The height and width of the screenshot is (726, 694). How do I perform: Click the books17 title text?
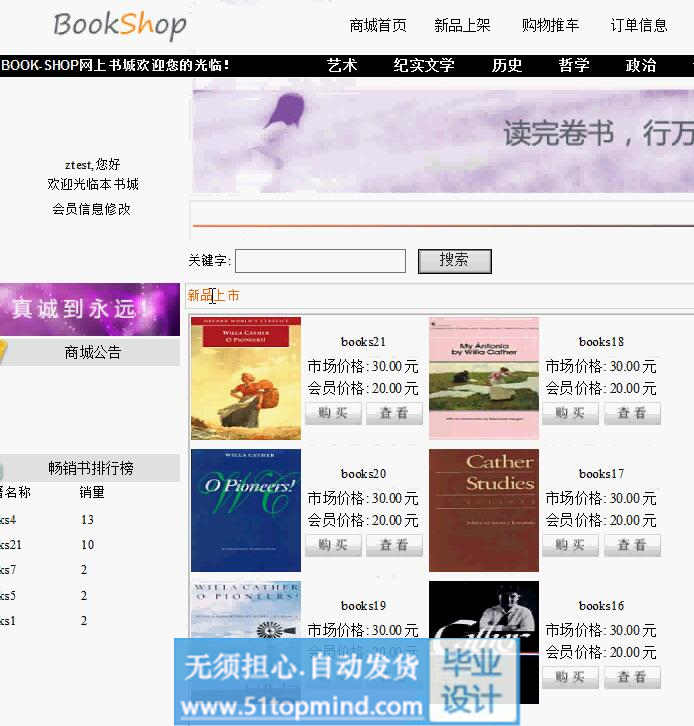[x=601, y=474]
